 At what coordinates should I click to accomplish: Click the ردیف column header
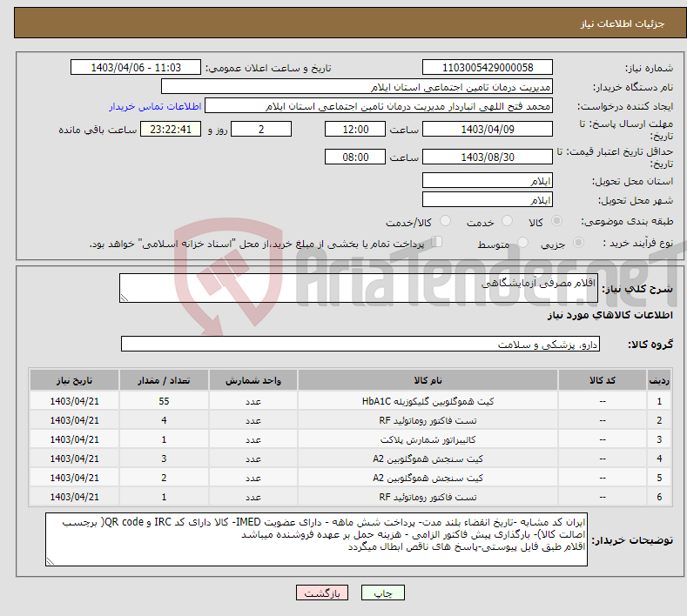[658, 380]
